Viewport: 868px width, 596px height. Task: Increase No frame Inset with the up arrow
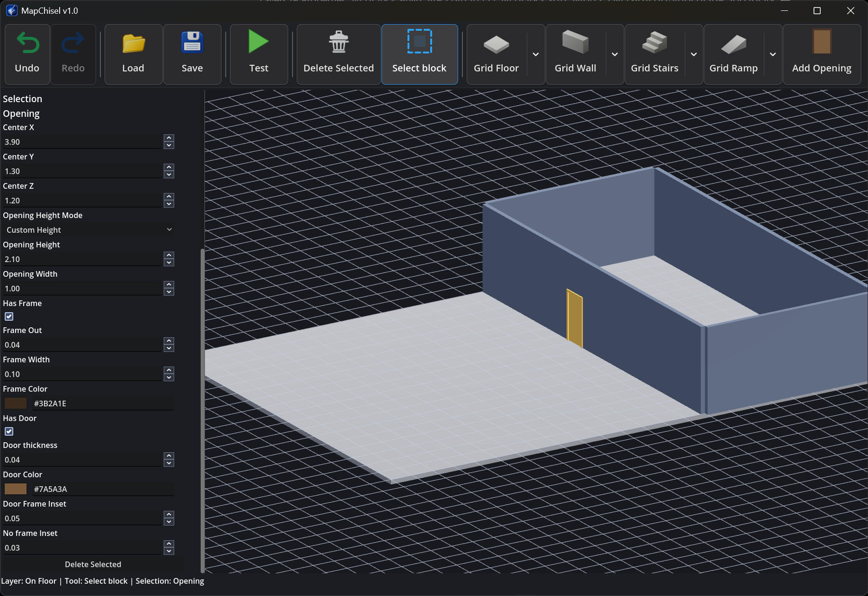click(x=169, y=544)
